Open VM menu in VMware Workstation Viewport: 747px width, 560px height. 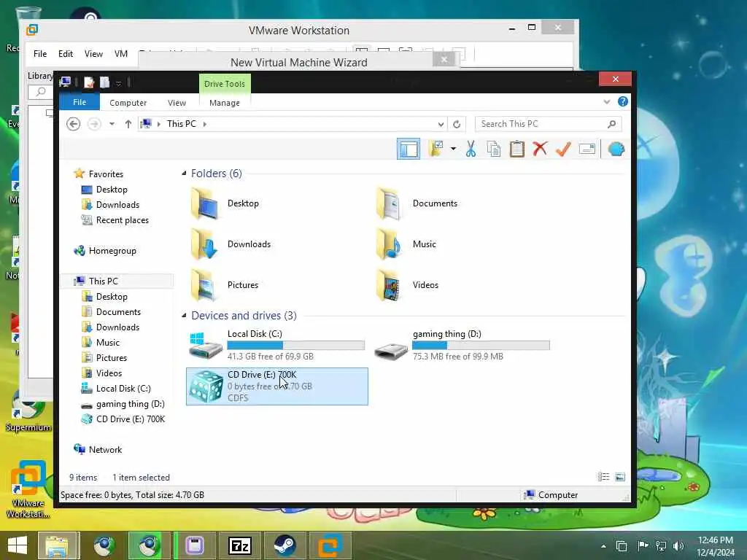121,54
